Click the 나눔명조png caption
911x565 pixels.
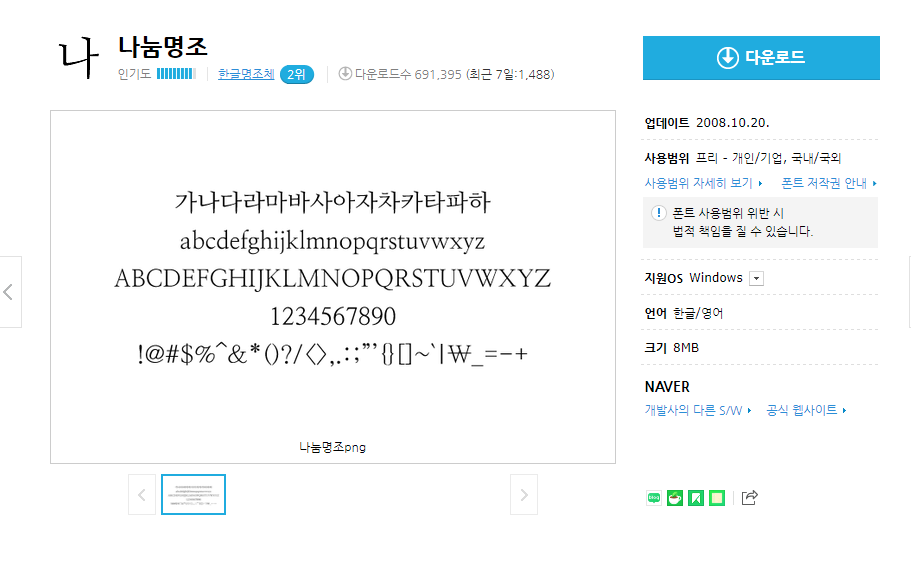[332, 447]
